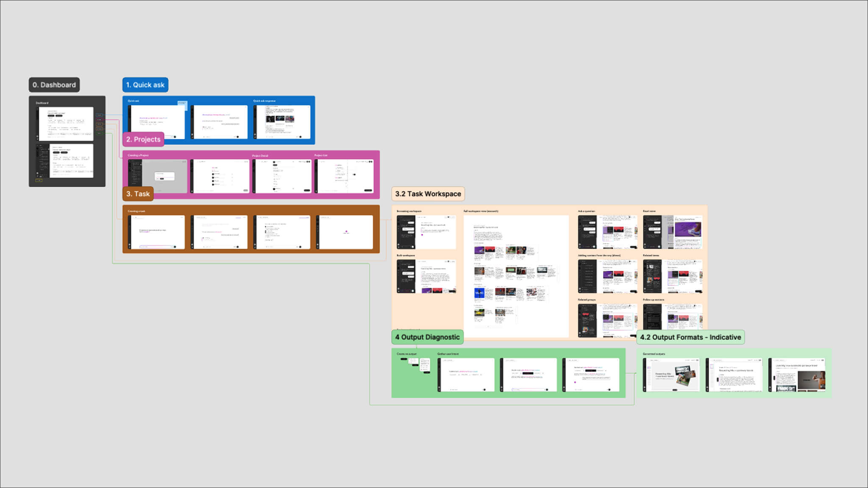Click '4.2 Output Formats - Indicative' label
Image resolution: width=868 pixels, height=488 pixels.
(x=690, y=337)
